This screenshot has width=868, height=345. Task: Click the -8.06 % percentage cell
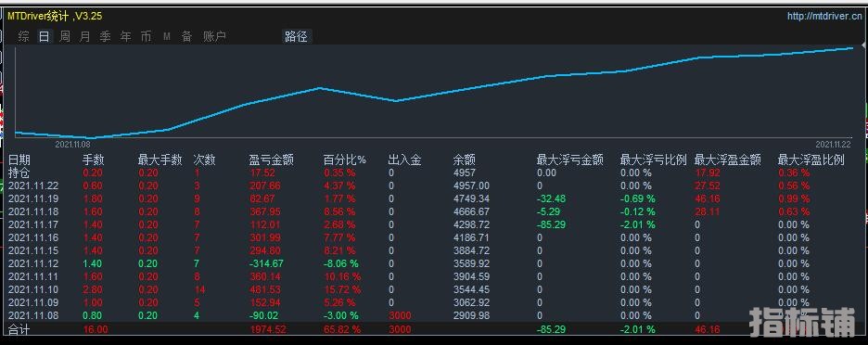coord(341,263)
